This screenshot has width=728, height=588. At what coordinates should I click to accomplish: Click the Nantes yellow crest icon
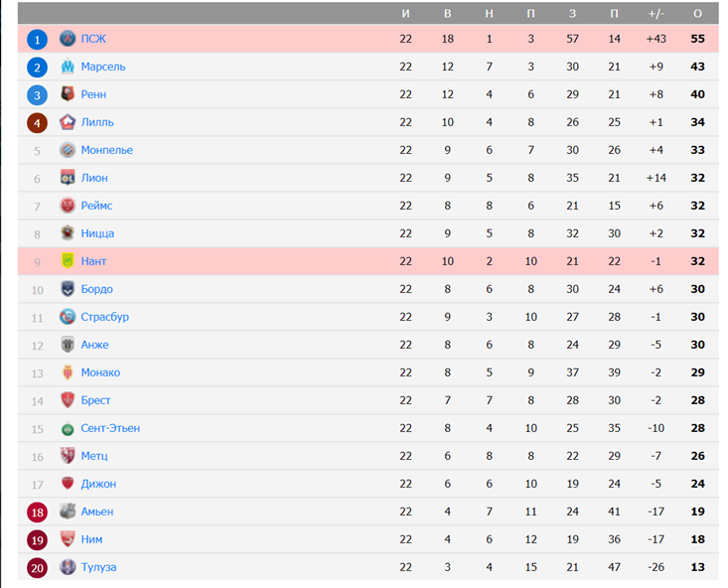tap(68, 261)
